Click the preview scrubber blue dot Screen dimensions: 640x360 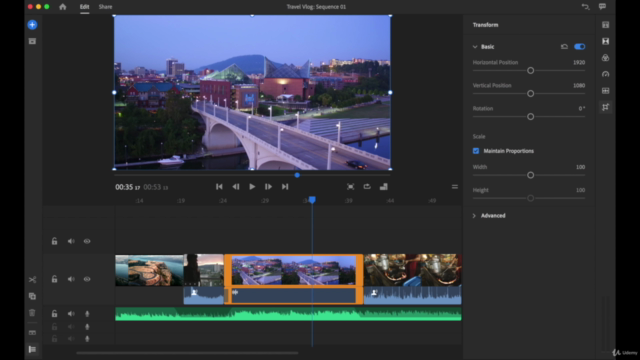tap(297, 175)
